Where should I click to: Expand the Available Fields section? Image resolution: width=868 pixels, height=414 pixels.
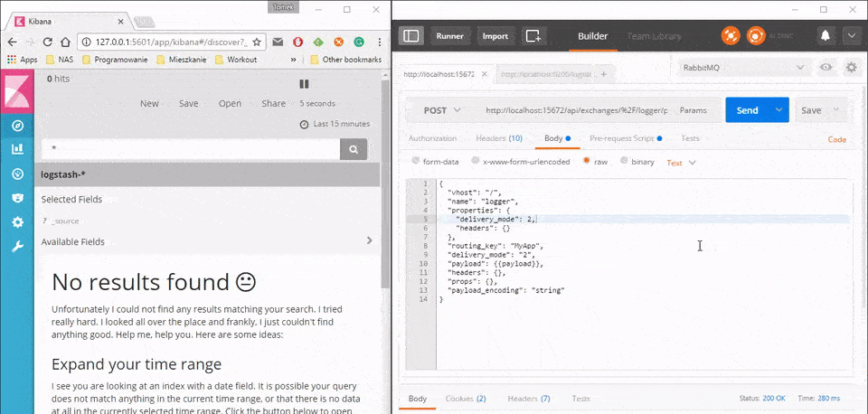coord(369,240)
